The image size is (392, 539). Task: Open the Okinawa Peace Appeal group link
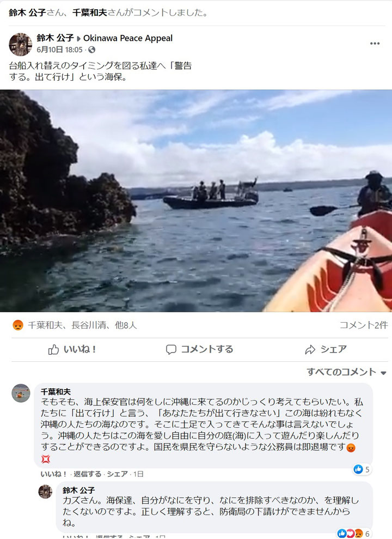click(128, 38)
